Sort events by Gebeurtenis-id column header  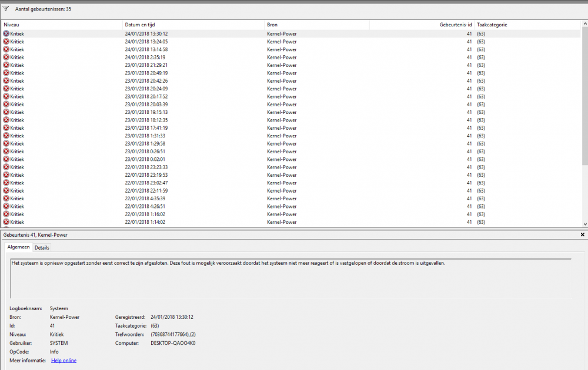tap(456, 25)
